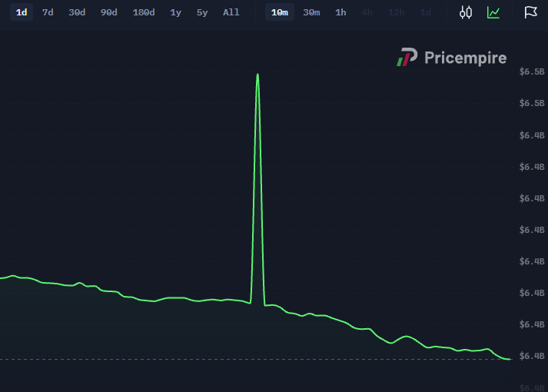548x392 pixels.
Task: Show the 5y time range
Action: [x=202, y=12]
